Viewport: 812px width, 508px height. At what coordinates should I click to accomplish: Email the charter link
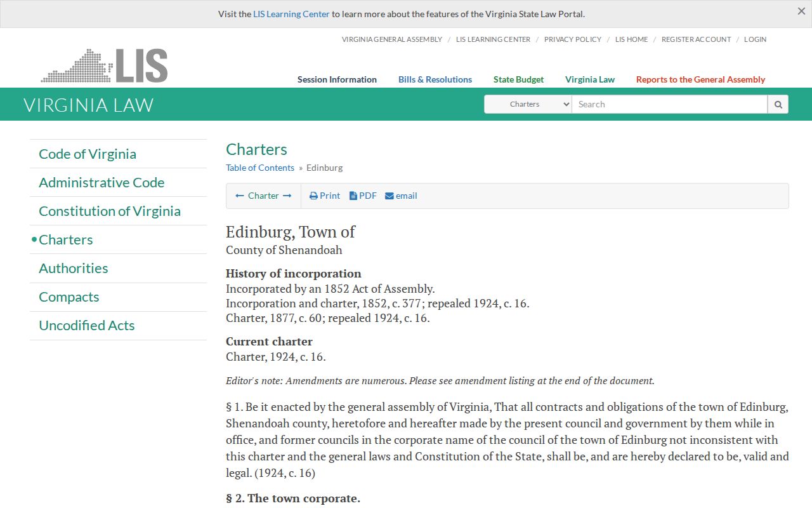point(401,196)
